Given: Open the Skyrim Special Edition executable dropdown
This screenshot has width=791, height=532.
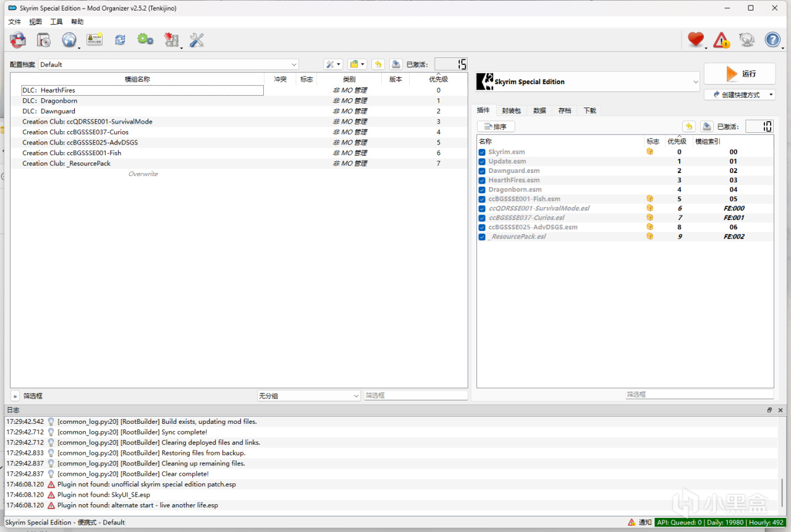Looking at the screenshot, I should pos(588,82).
